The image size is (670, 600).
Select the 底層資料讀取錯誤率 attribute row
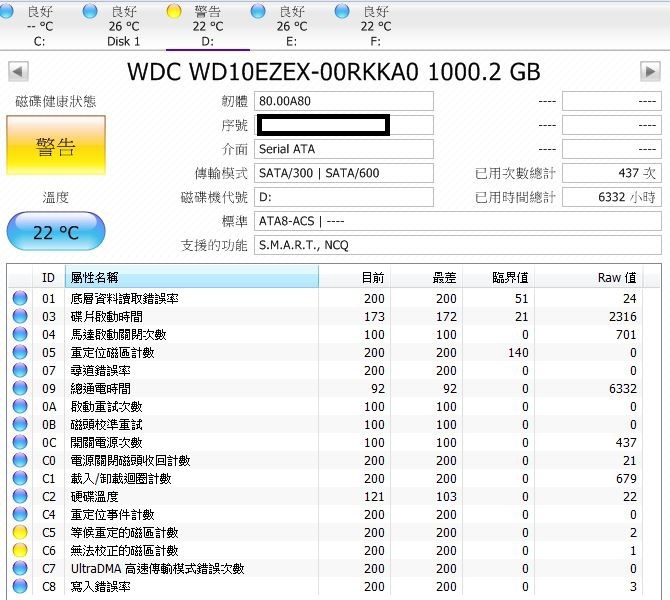[x=325, y=298]
